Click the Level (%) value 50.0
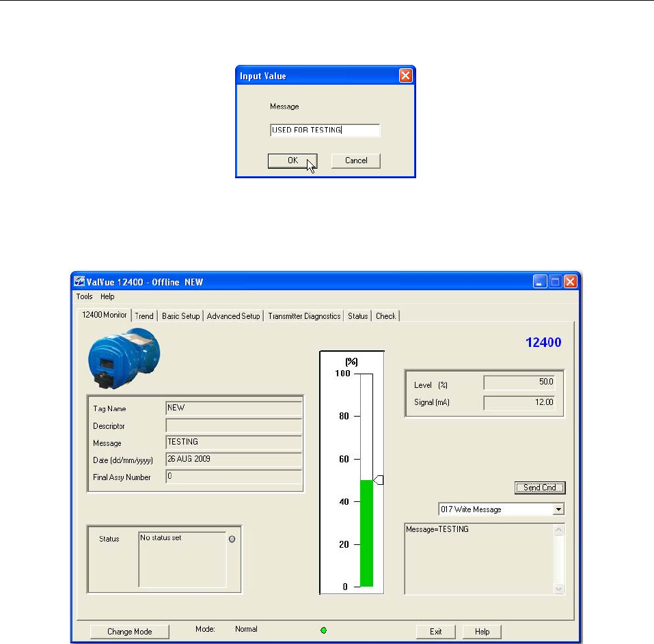Viewport: 654px width, 644px height. (x=519, y=382)
